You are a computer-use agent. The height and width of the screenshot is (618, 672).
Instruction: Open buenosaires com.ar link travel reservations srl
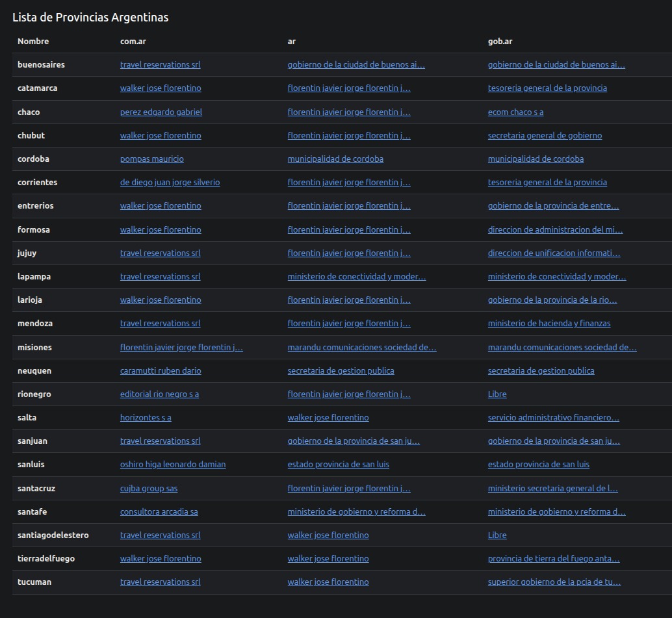click(x=161, y=65)
